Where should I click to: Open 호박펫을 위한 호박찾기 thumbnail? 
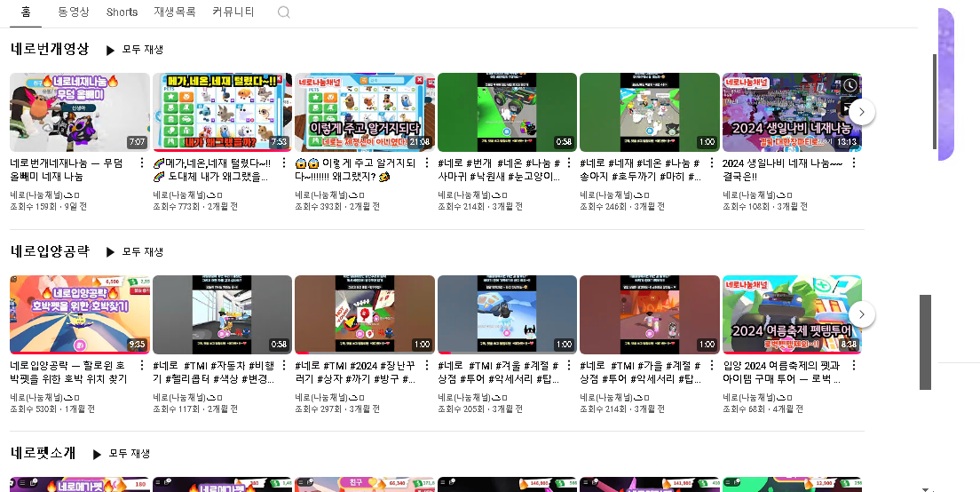[80, 314]
